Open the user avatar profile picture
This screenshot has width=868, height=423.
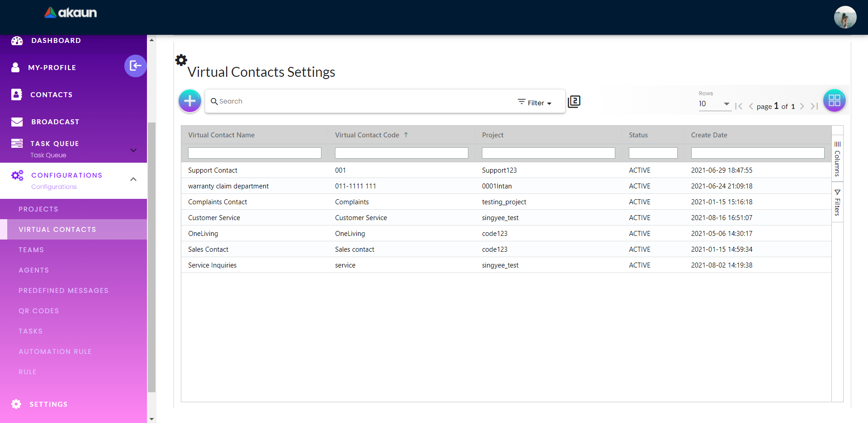tap(845, 17)
